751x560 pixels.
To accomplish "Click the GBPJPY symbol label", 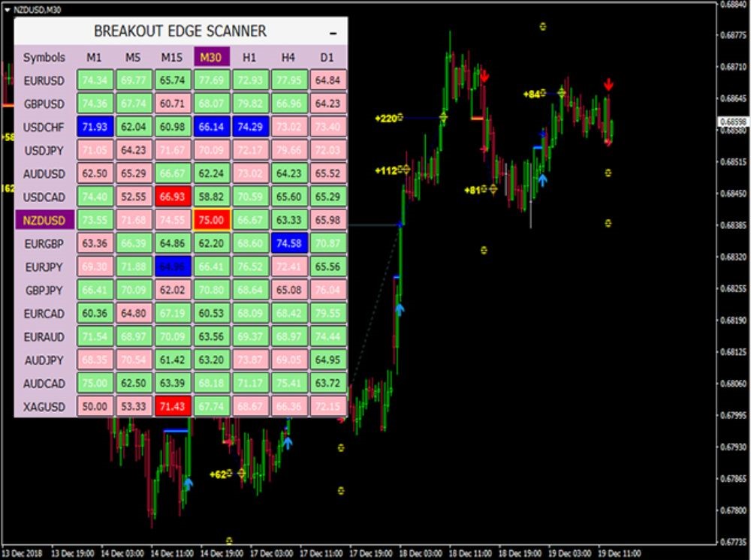I will pos(44,290).
